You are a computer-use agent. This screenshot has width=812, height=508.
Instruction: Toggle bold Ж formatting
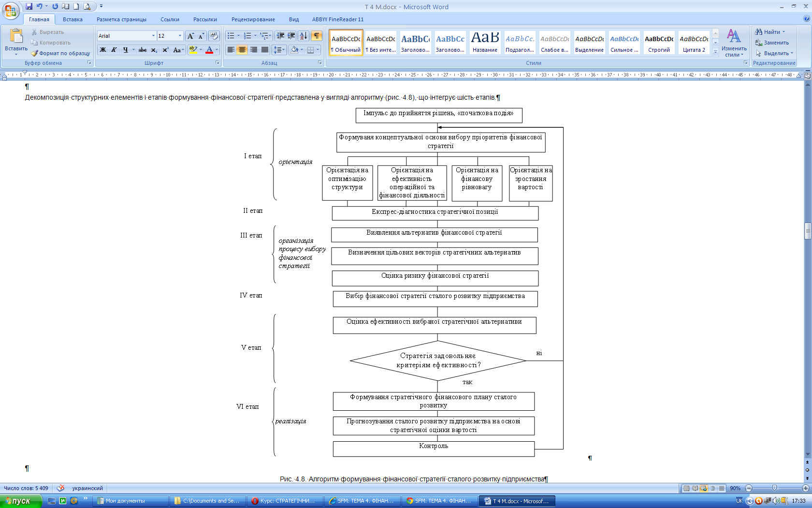click(103, 50)
